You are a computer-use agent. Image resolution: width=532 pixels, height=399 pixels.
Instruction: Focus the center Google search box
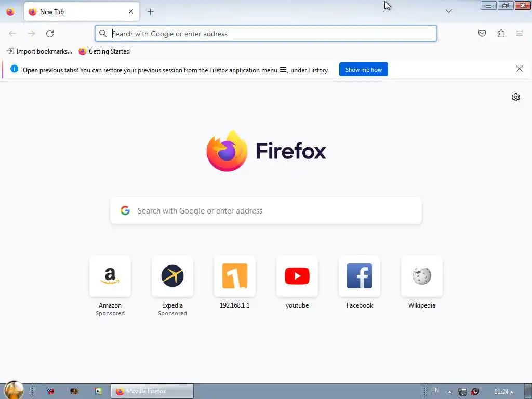[266, 211]
